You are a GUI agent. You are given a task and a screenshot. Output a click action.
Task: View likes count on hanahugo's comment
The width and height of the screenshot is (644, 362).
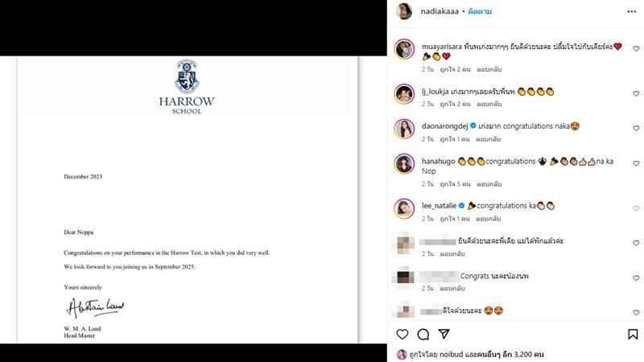pyautogui.click(x=455, y=184)
